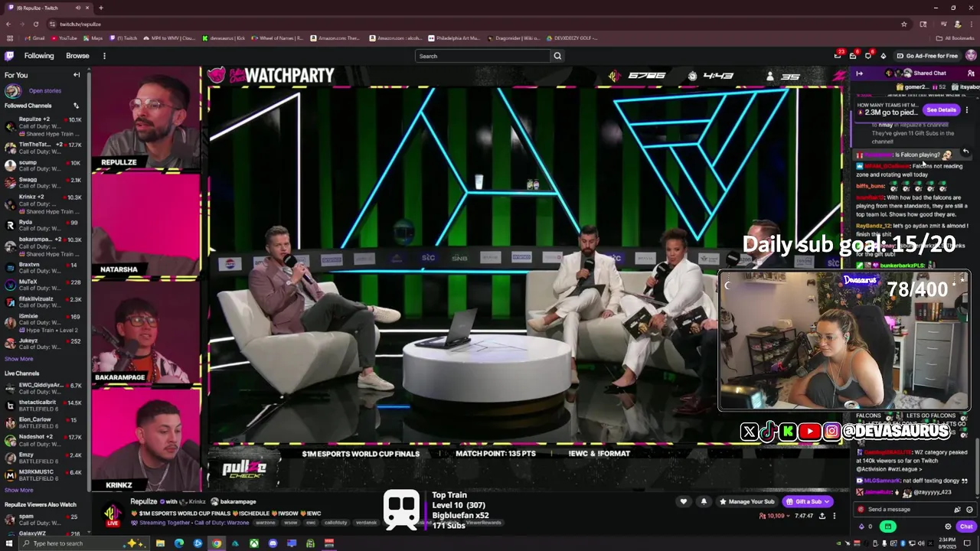
Task: Click the search magnifier button
Action: pos(557,56)
